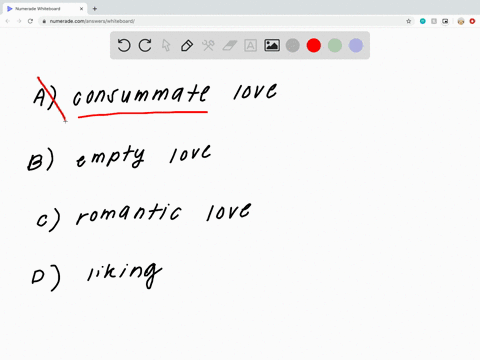Open the gray square extension icon

pos(434,21)
